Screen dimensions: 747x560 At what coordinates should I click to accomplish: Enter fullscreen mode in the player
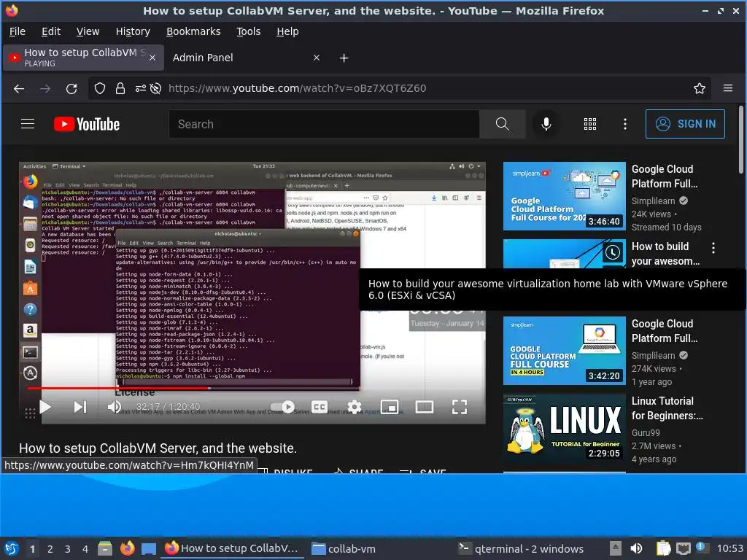click(460, 407)
